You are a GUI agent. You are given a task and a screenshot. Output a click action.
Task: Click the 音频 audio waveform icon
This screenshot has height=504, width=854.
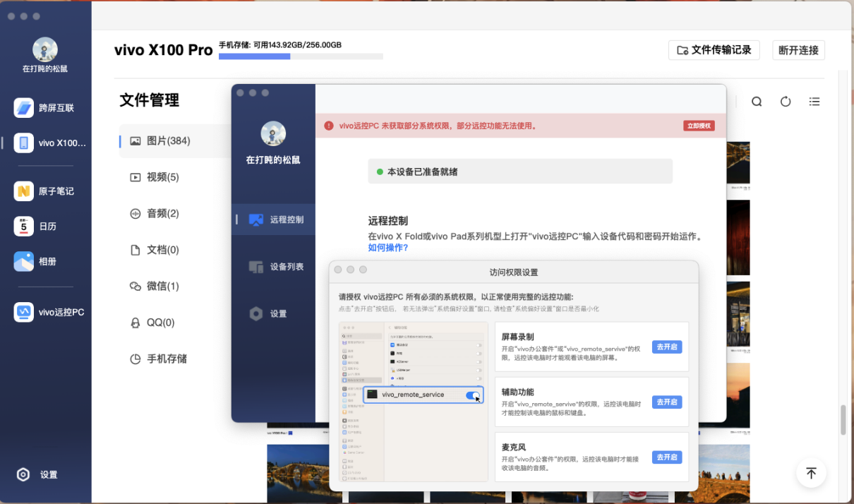(135, 213)
